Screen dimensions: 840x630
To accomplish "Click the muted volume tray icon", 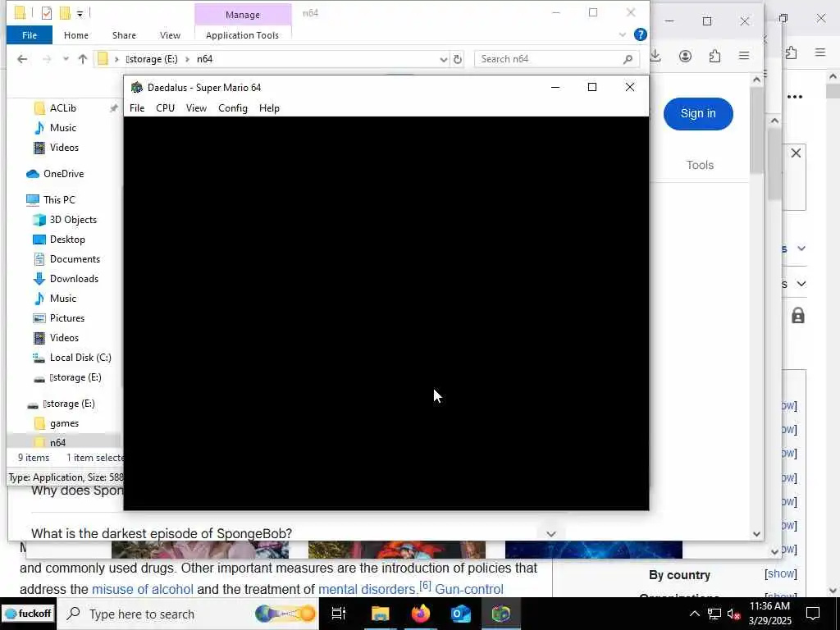I will pyautogui.click(x=733, y=614).
